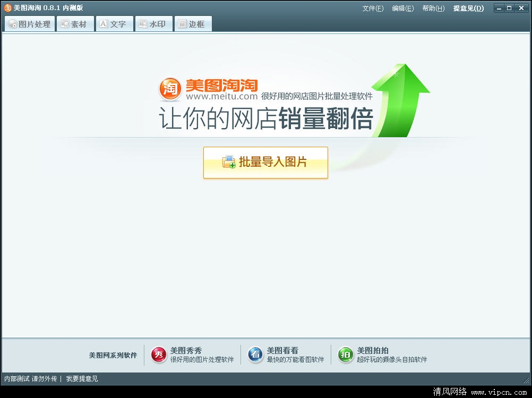532x398 pixels.
Task: Click the title bar app icon
Action: coord(7,8)
